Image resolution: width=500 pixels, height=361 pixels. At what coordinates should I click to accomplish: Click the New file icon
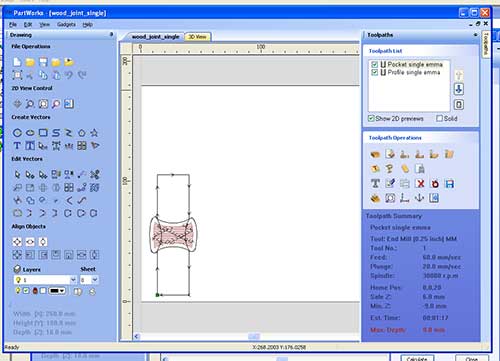click(17, 62)
